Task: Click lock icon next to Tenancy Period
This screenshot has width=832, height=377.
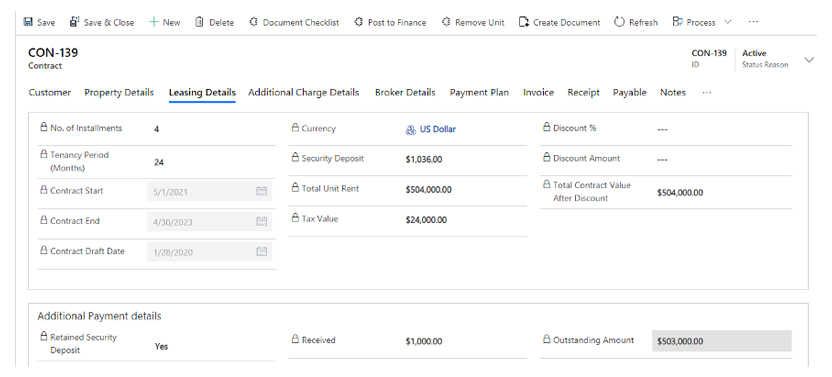Action: tap(44, 154)
